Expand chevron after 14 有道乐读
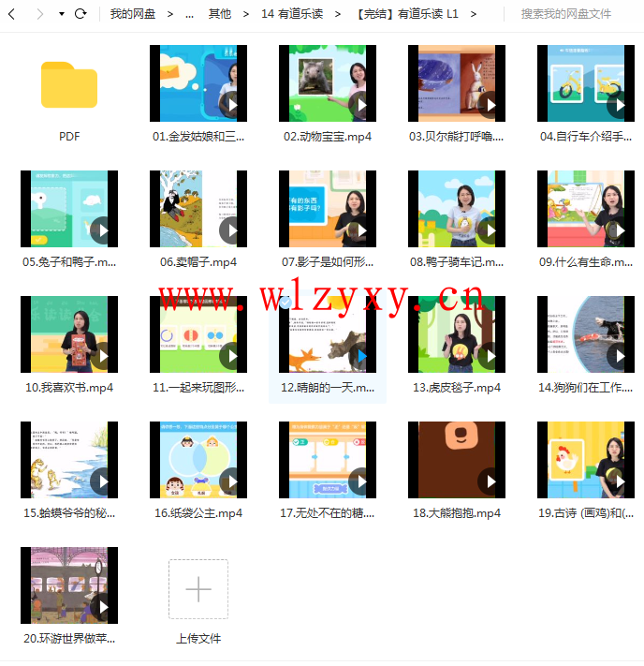644x666 pixels. click(x=338, y=14)
